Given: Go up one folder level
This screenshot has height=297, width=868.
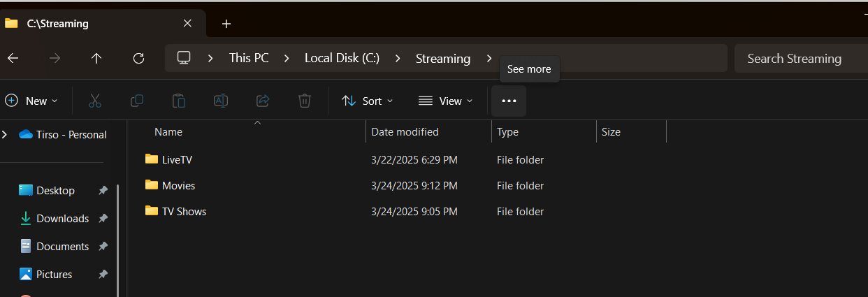Looking at the screenshot, I should [x=96, y=59].
